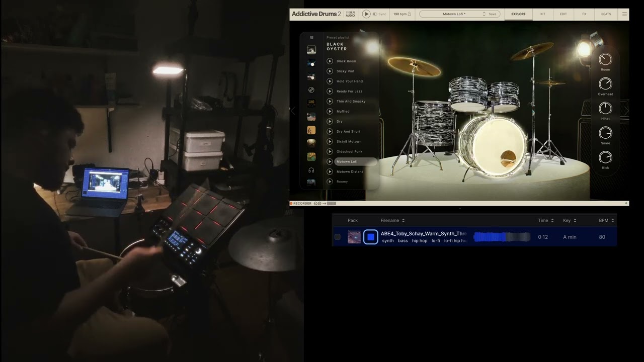Switch to the EDIT tab
Image resolution: width=644 pixels, height=362 pixels.
click(x=563, y=14)
